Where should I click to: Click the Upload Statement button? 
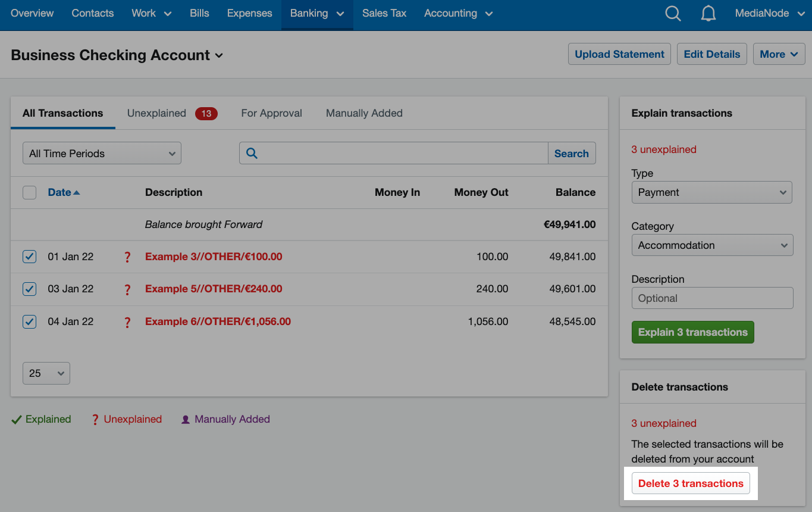(619, 54)
